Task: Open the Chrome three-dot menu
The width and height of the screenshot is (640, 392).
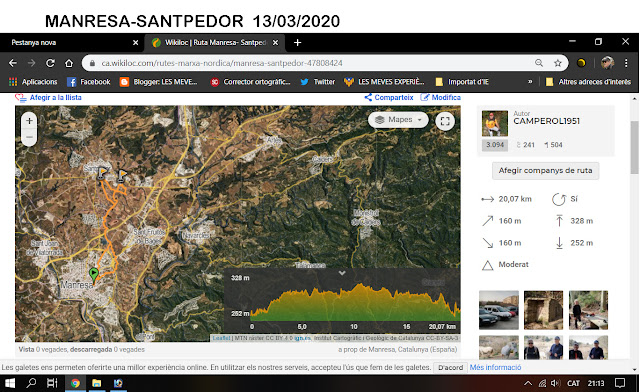Action: pyautogui.click(x=626, y=63)
